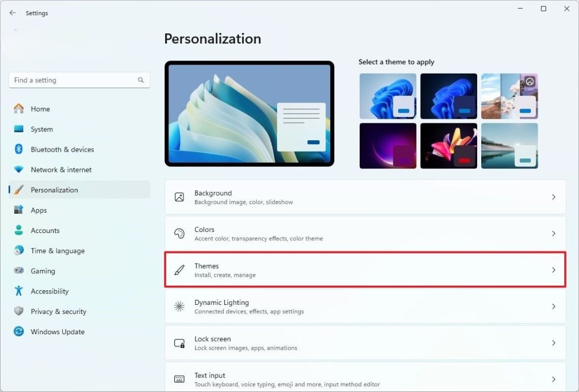Select the Accessibility figure icon
The height and width of the screenshot is (392, 579).
(19, 291)
